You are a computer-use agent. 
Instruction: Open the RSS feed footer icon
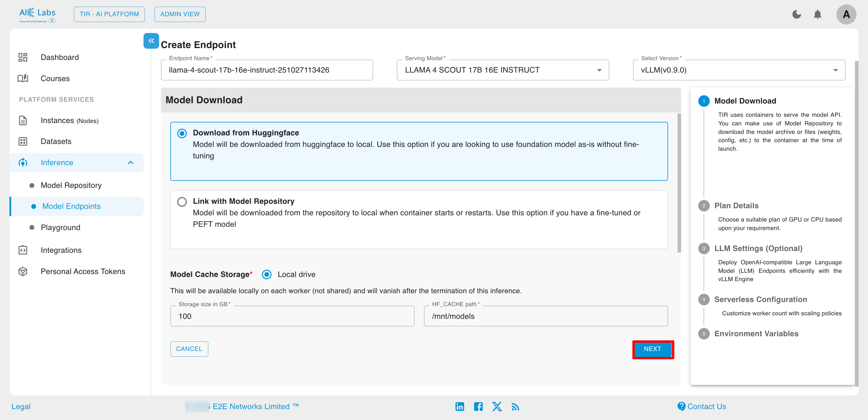(x=515, y=407)
